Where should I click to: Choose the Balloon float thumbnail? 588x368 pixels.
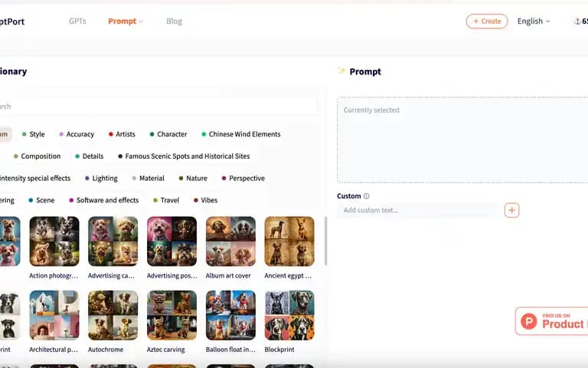pyautogui.click(x=230, y=315)
